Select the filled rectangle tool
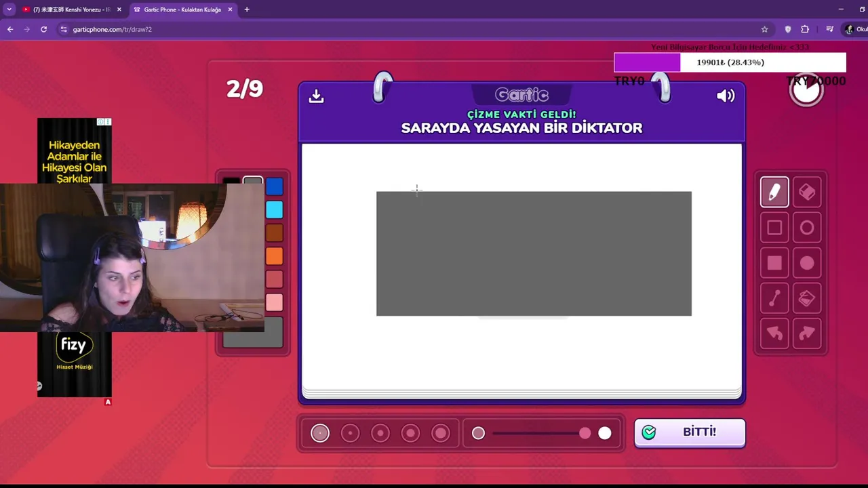Image resolution: width=868 pixels, height=488 pixels. point(774,263)
